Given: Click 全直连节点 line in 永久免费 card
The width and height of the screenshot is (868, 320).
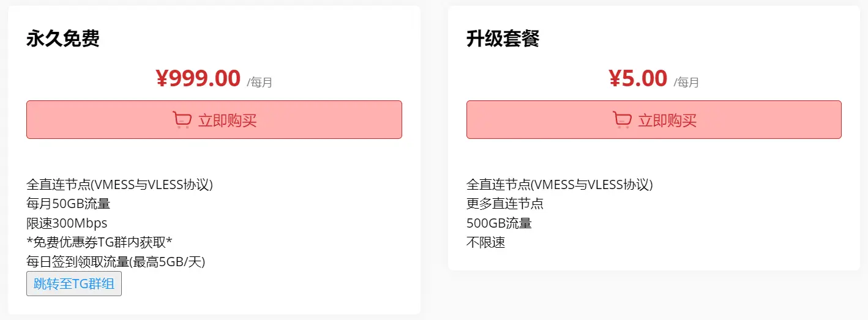Looking at the screenshot, I should (x=119, y=184).
